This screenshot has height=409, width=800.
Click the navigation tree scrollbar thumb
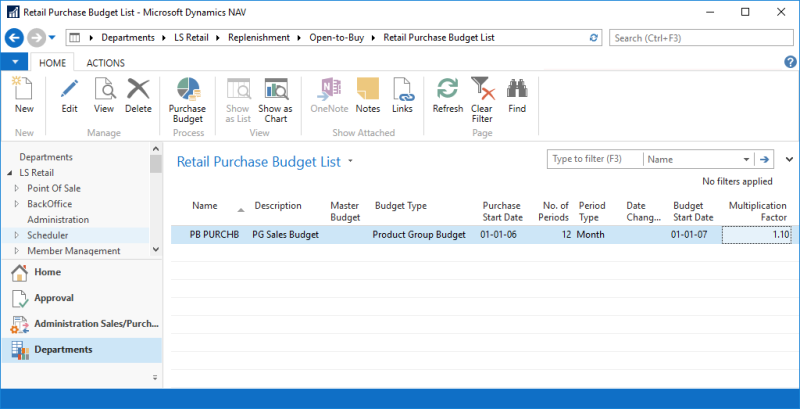(x=156, y=164)
